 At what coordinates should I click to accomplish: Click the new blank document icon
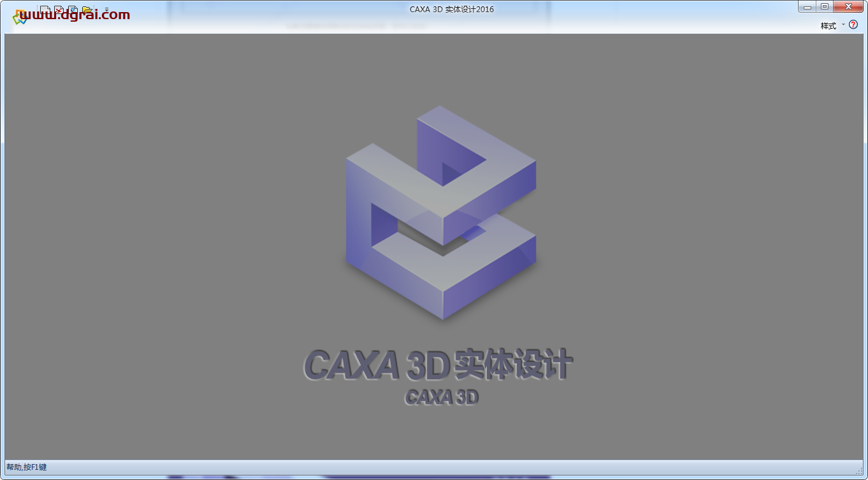45,10
